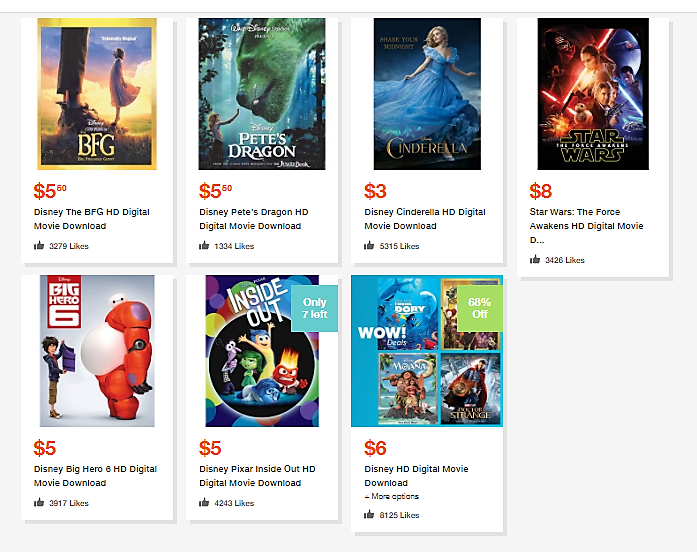Click the thumbs-up icon for Big Hero 6
The image size is (697, 552).
(39, 502)
